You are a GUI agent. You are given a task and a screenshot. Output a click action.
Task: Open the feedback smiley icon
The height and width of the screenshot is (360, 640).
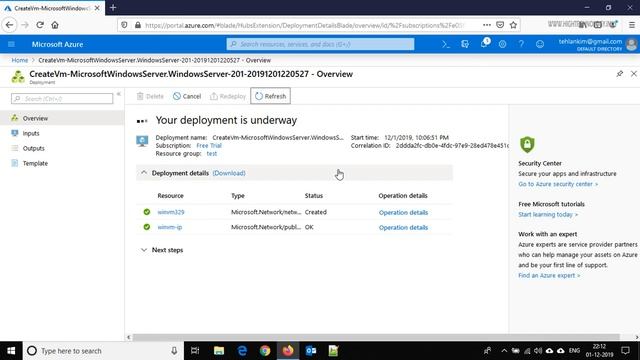[540, 44]
